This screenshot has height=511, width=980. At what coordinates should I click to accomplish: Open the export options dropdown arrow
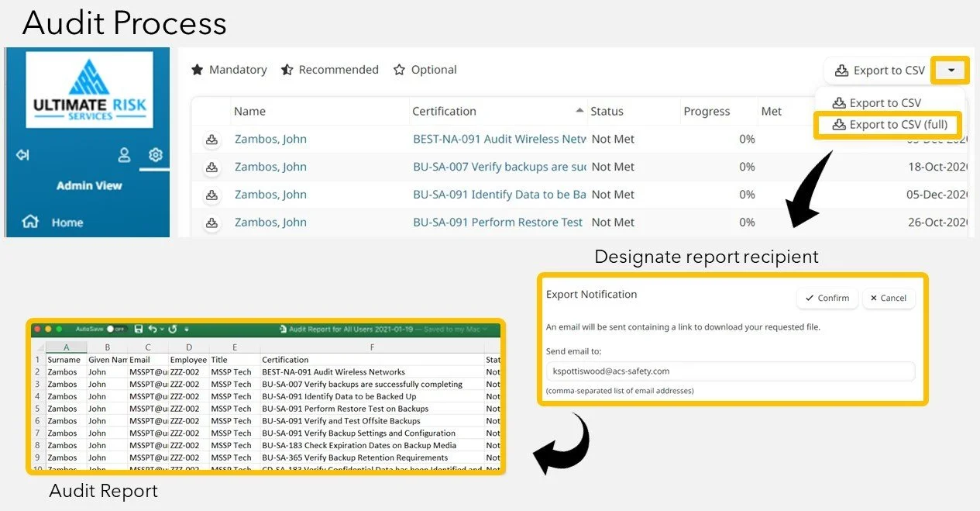click(x=950, y=71)
